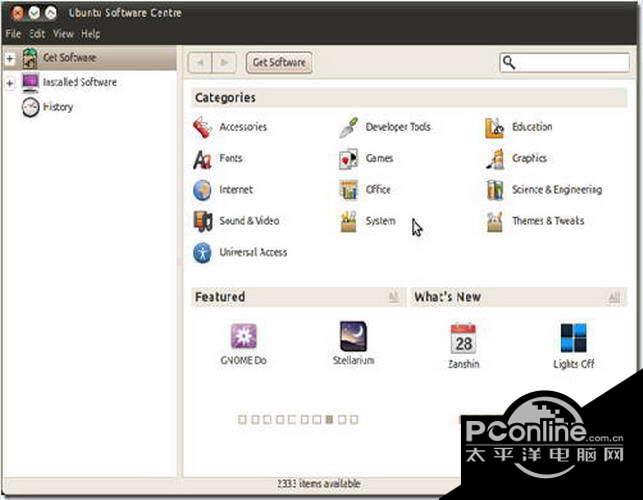The image size is (643, 500).
Task: Click the Stellarium label
Action: (x=353, y=361)
